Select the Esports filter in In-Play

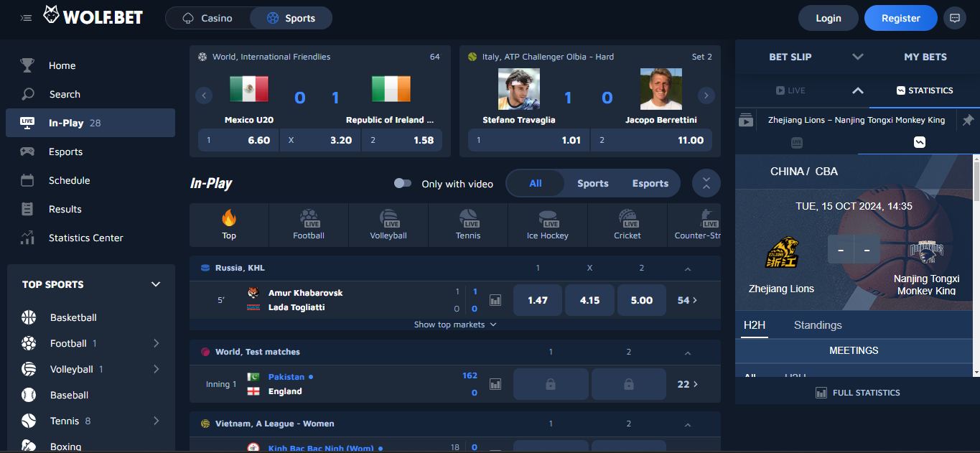650,183
